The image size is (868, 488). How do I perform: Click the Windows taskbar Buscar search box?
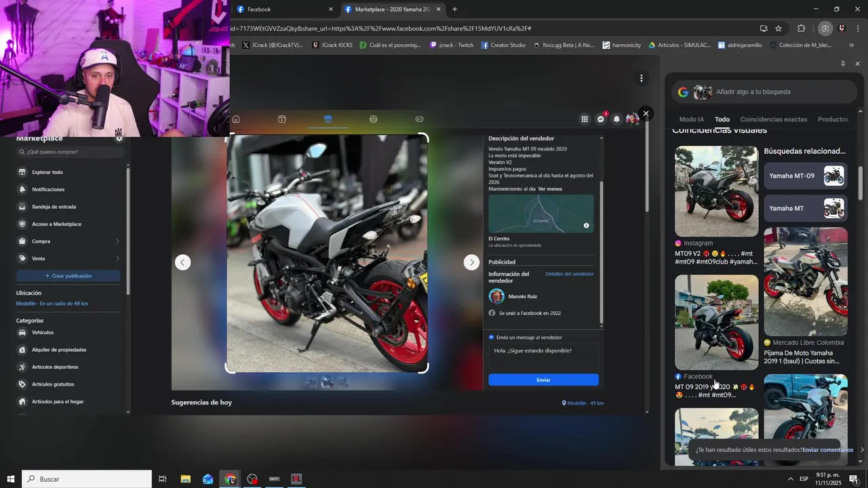[87, 479]
